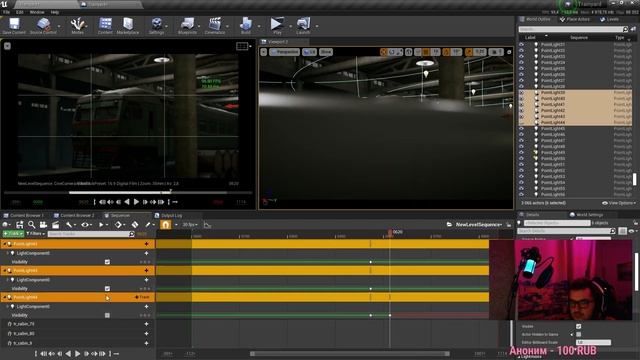The height and width of the screenshot is (360, 640).
Task: Create a camera with Sequencer's camera icon
Action: pyautogui.click(x=43, y=224)
